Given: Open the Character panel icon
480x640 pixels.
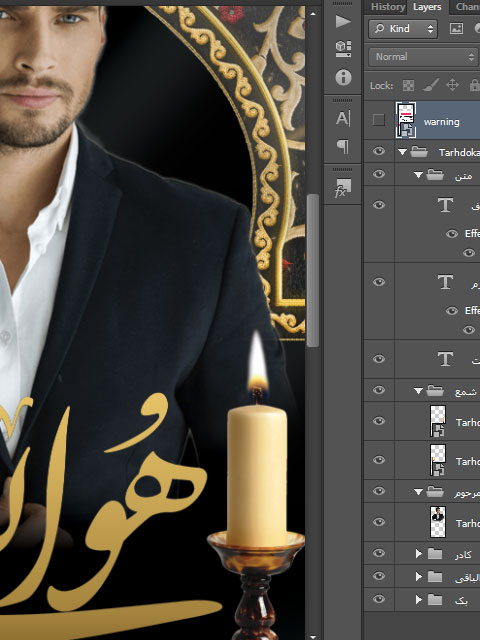Looking at the screenshot, I should coord(343,119).
